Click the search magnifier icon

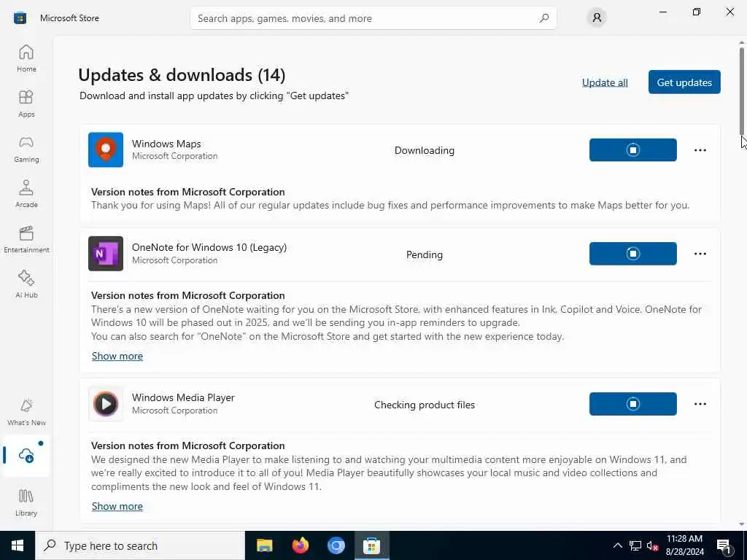tap(544, 18)
